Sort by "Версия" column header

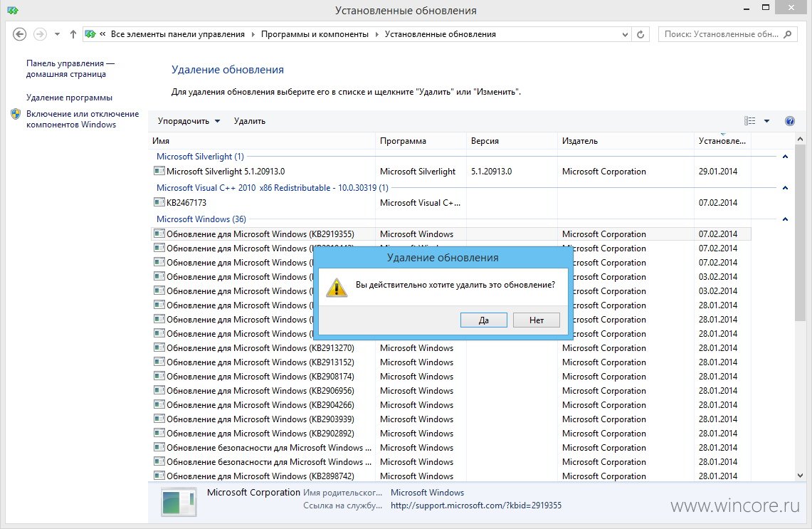[x=512, y=141]
